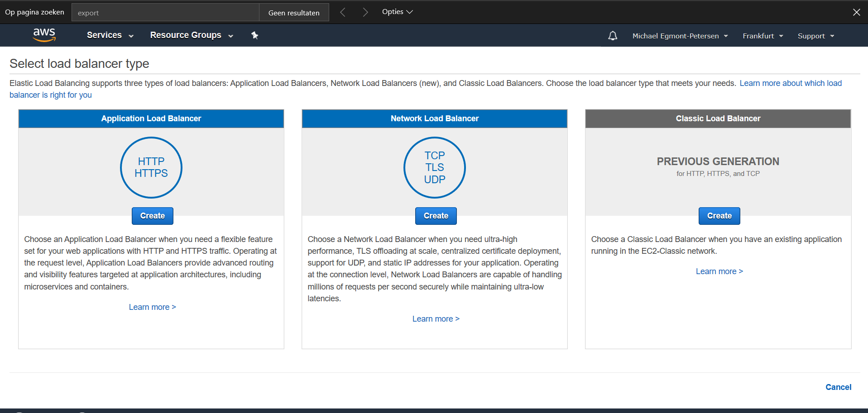Image resolution: width=868 pixels, height=413 pixels.
Task: Click the pin shortcuts icon
Action: point(255,35)
